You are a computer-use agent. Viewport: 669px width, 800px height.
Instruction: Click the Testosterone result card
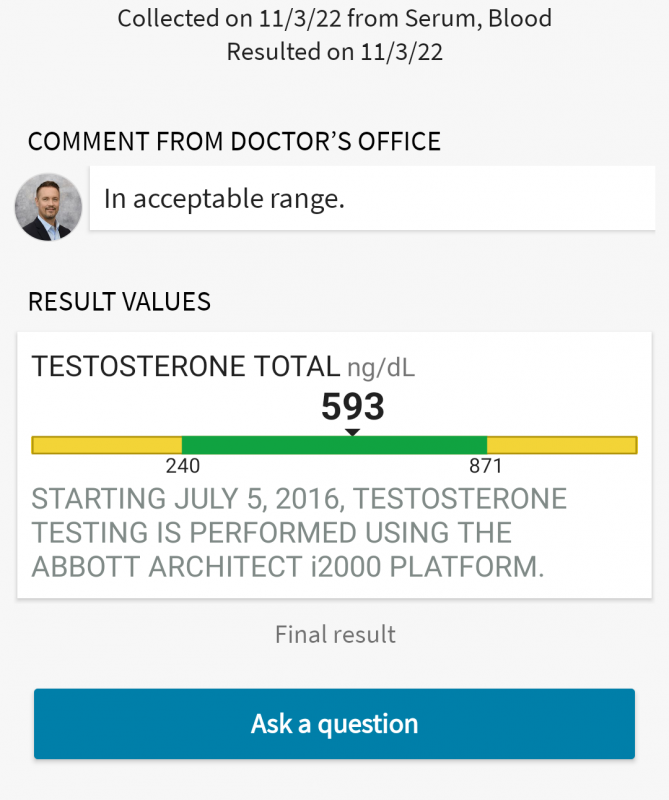tap(334, 465)
